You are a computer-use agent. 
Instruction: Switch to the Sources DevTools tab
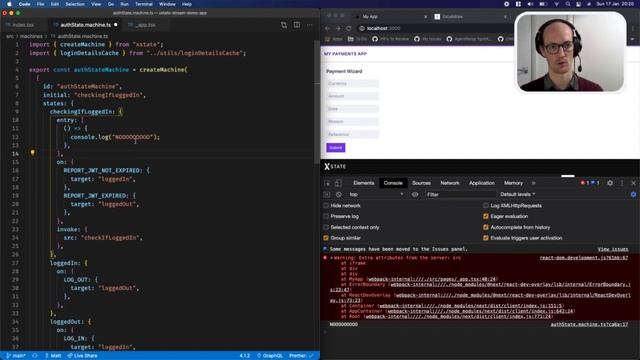pyautogui.click(x=421, y=183)
